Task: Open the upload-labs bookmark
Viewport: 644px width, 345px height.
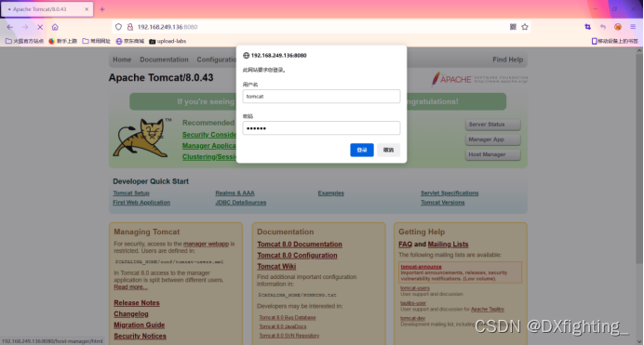Action: click(168, 41)
